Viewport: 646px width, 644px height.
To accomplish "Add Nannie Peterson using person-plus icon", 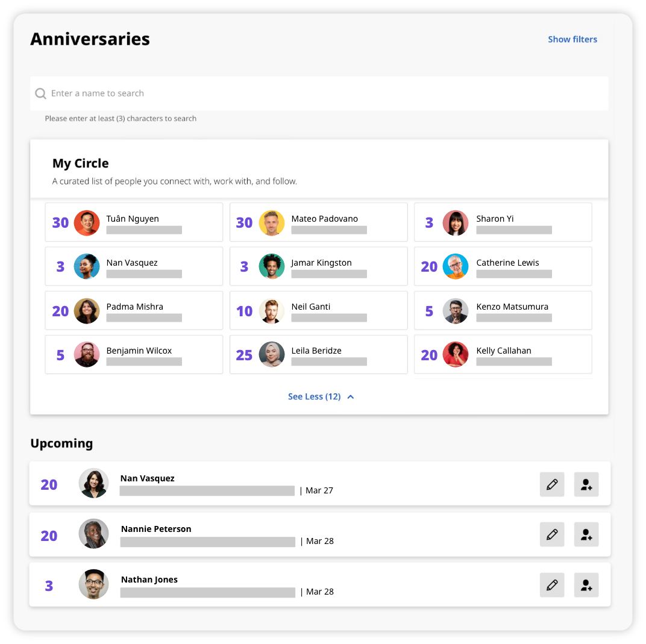I will [x=586, y=534].
